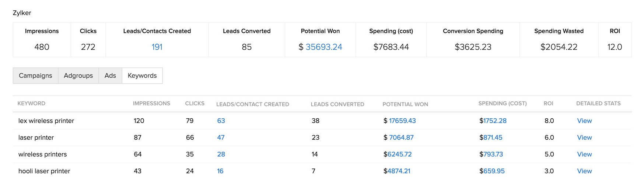
Task: Open 28 leads for wireless printers
Action: point(221,154)
